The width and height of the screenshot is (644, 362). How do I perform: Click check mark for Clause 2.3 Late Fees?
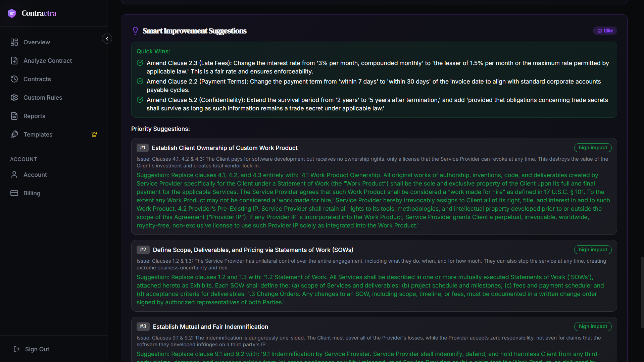[x=140, y=63]
